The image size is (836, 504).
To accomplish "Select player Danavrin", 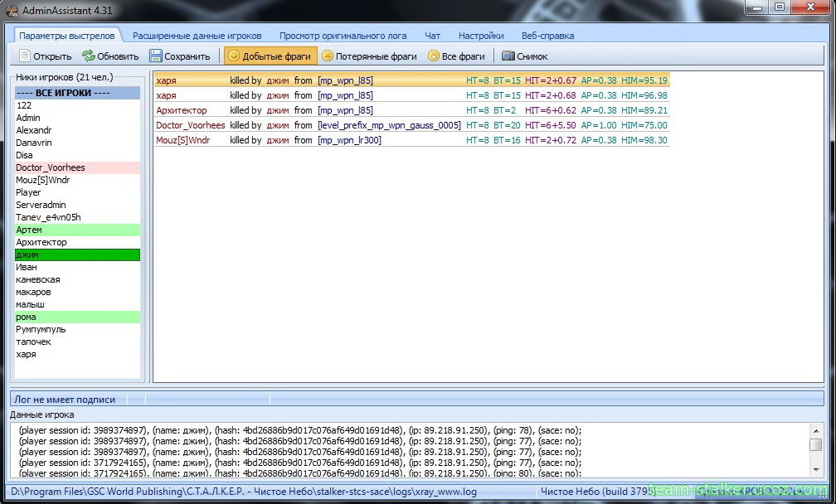I will [77, 143].
